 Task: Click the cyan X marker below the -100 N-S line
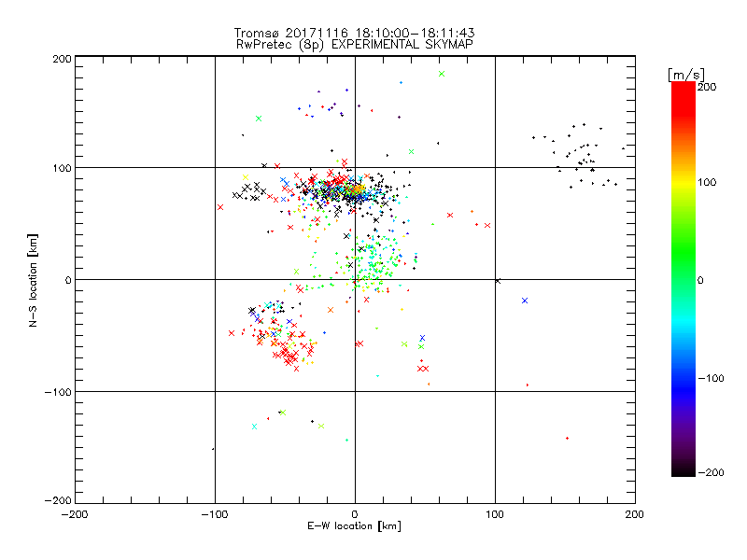click(254, 427)
